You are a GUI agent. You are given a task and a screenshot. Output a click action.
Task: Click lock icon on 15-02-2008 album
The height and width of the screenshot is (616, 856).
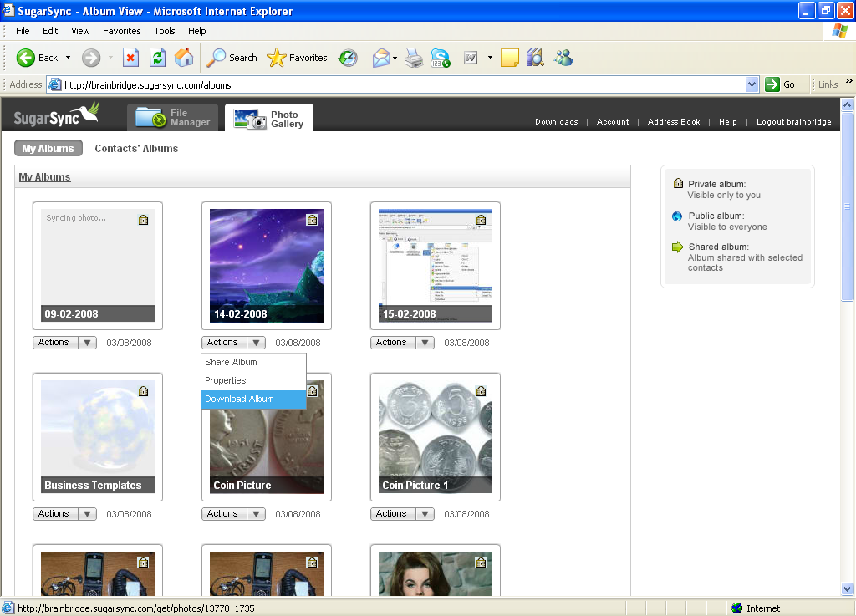(481, 220)
